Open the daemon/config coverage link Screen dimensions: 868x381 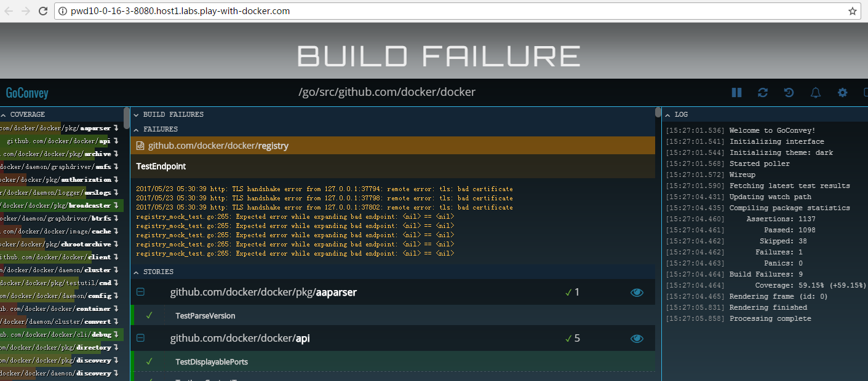(55, 296)
